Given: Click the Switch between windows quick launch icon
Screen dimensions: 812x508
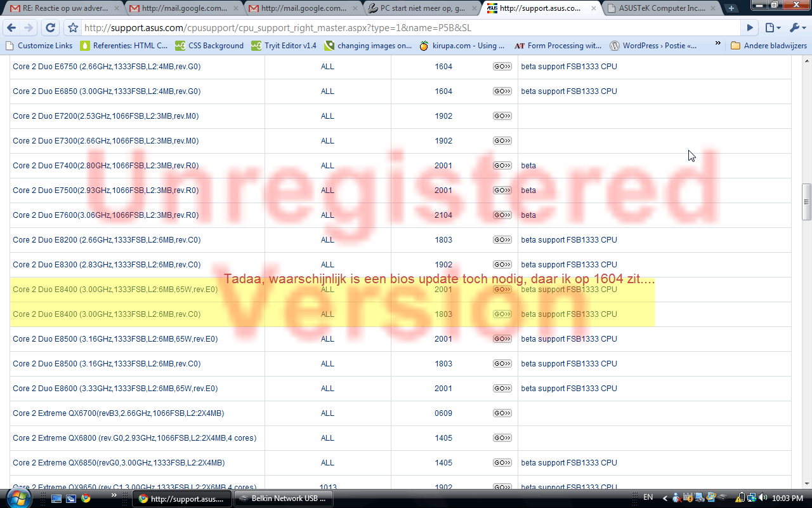Looking at the screenshot, I should (x=71, y=498).
